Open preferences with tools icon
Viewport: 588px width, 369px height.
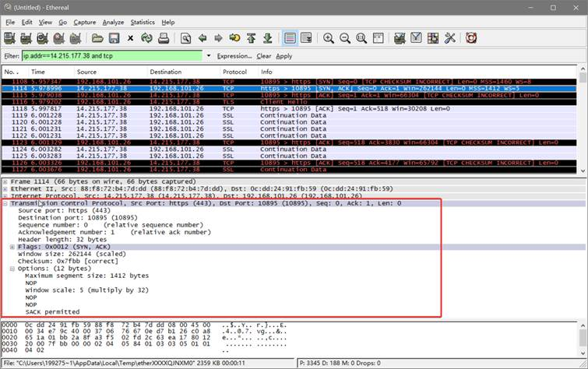449,38
